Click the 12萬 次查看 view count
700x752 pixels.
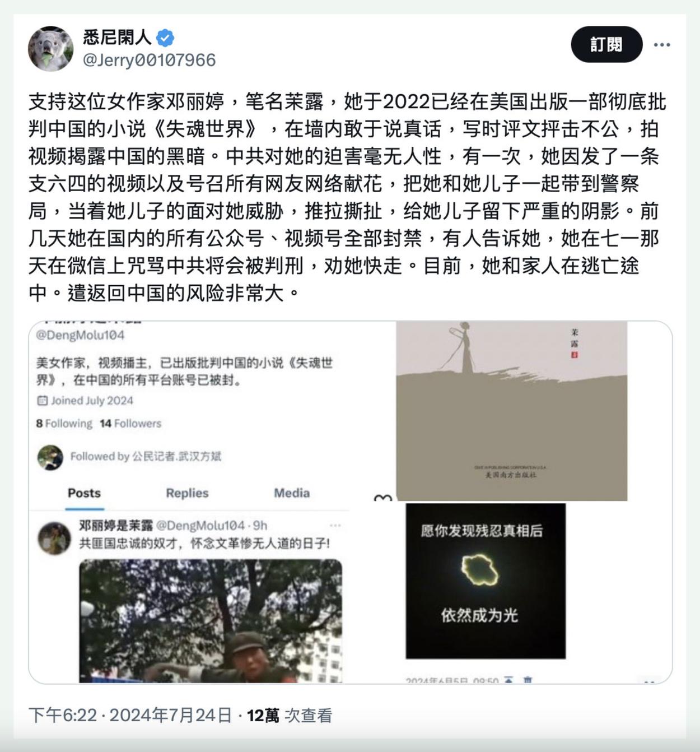[290, 716]
